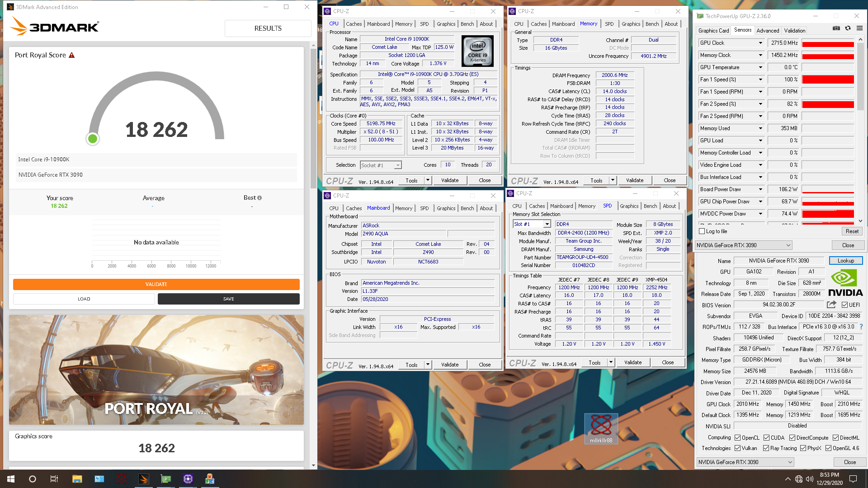
Task: Open the notification center icon
Action: (853, 479)
